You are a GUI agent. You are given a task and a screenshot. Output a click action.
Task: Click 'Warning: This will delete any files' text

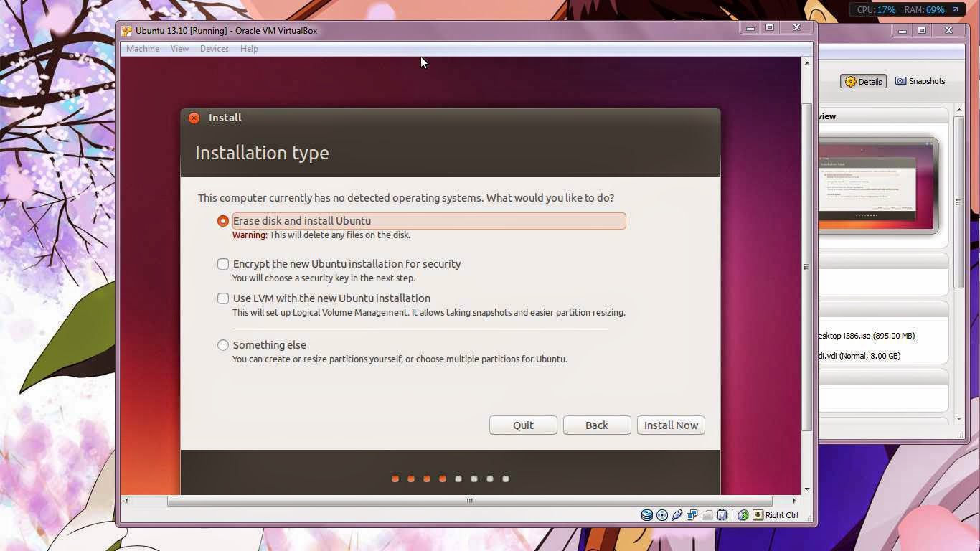321,235
